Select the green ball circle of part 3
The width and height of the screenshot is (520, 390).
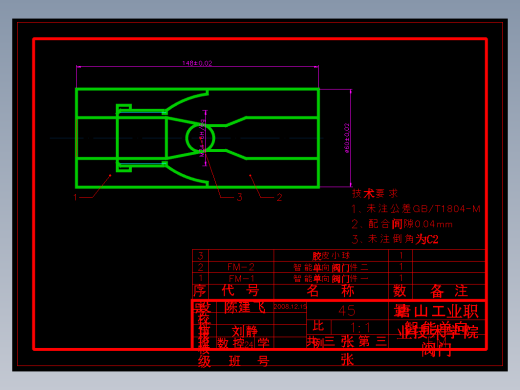(200, 138)
